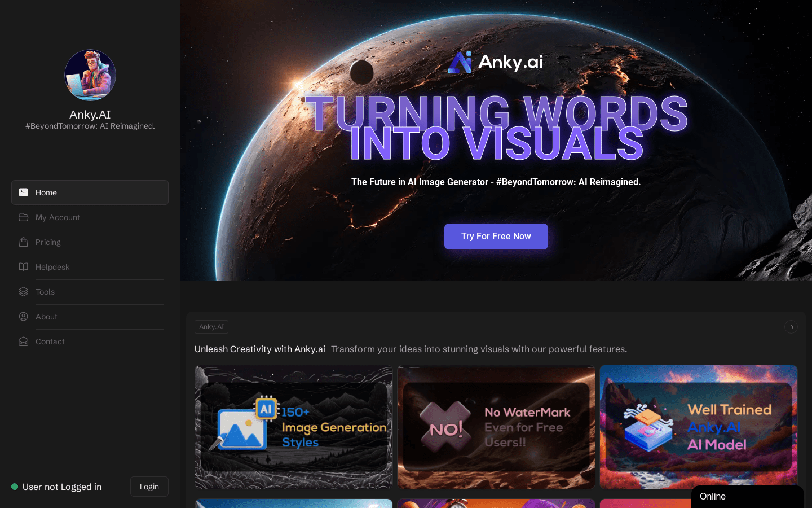The width and height of the screenshot is (812, 508).
Task: Click the Unleash Creativity with Anky.ai heading
Action: 260,349
